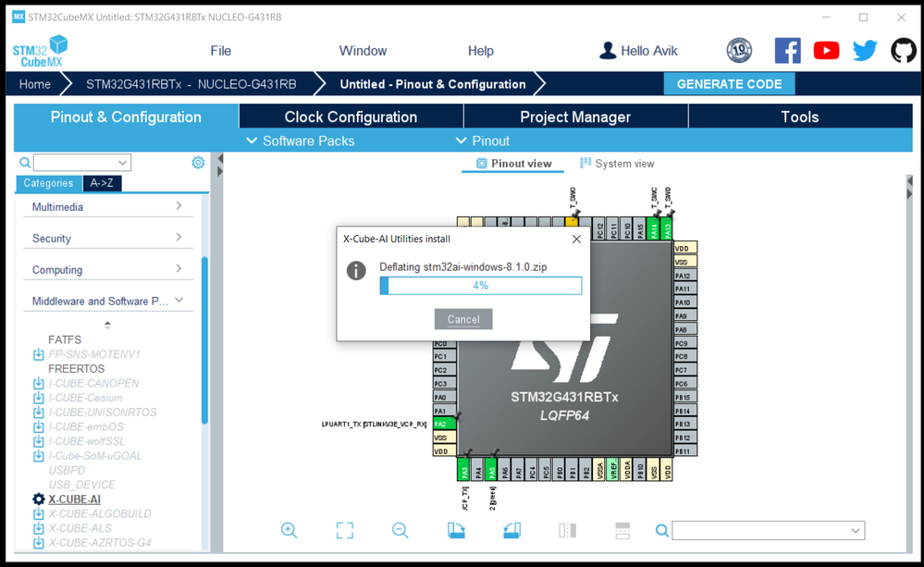Click the category list vertical scrollbar

(x=205, y=340)
